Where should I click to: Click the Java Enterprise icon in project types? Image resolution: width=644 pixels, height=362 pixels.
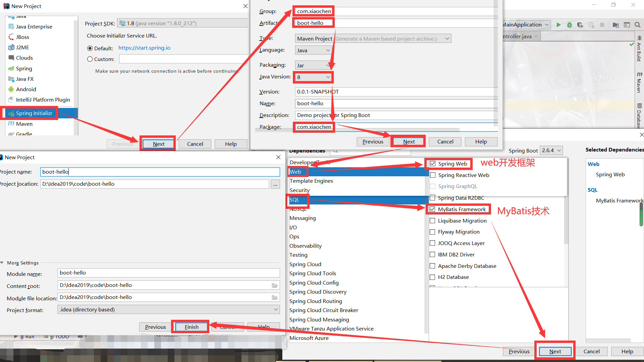[x=11, y=27]
